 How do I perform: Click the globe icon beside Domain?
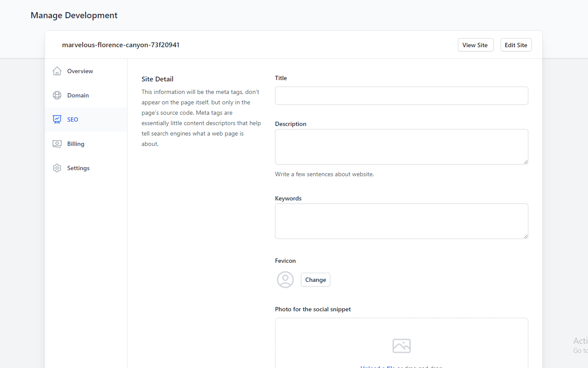pos(57,95)
